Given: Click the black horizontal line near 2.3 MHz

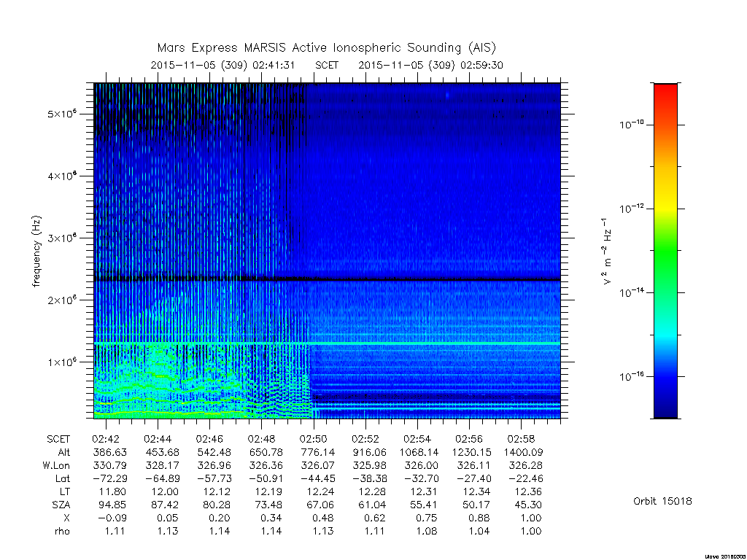Looking at the screenshot, I should (x=328, y=279).
